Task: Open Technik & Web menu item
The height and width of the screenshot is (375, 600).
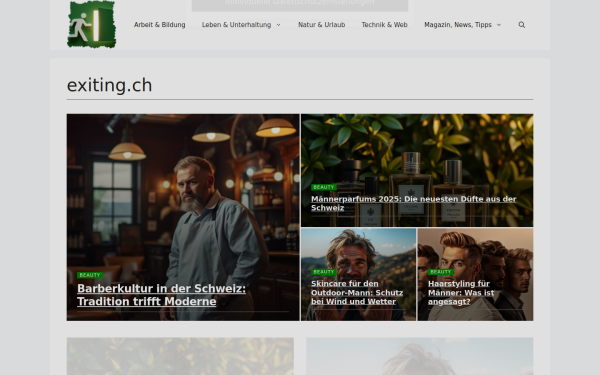Action: point(385,25)
